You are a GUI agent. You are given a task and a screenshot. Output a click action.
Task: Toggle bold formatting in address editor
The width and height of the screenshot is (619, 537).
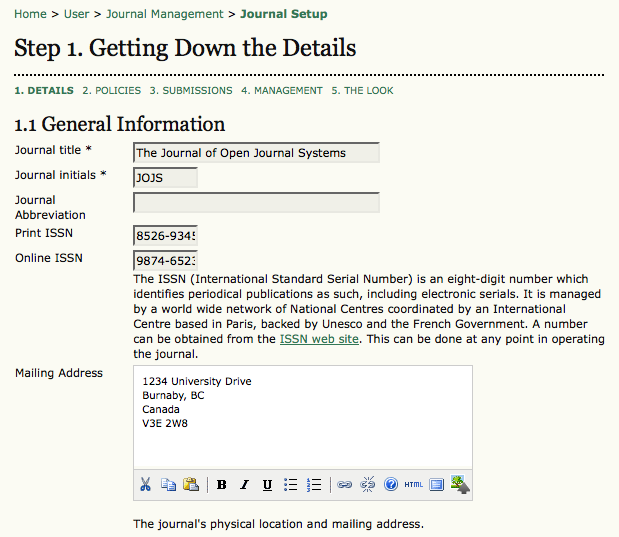click(x=221, y=485)
